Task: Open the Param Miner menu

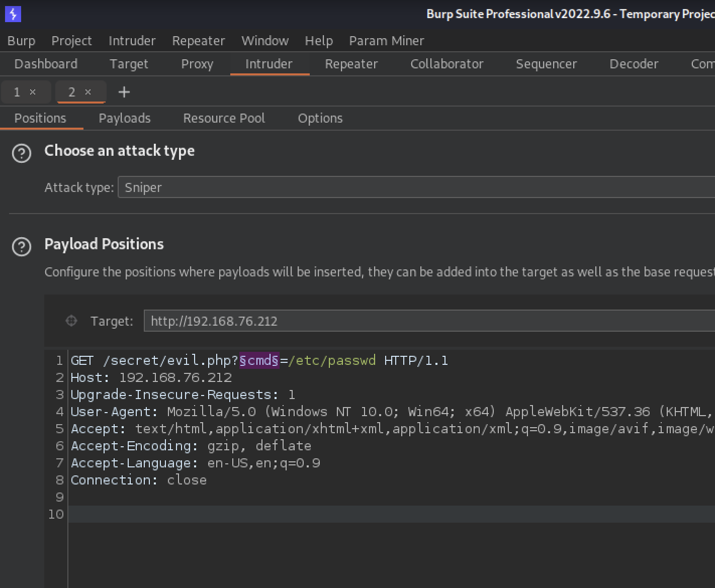Action: pyautogui.click(x=387, y=41)
